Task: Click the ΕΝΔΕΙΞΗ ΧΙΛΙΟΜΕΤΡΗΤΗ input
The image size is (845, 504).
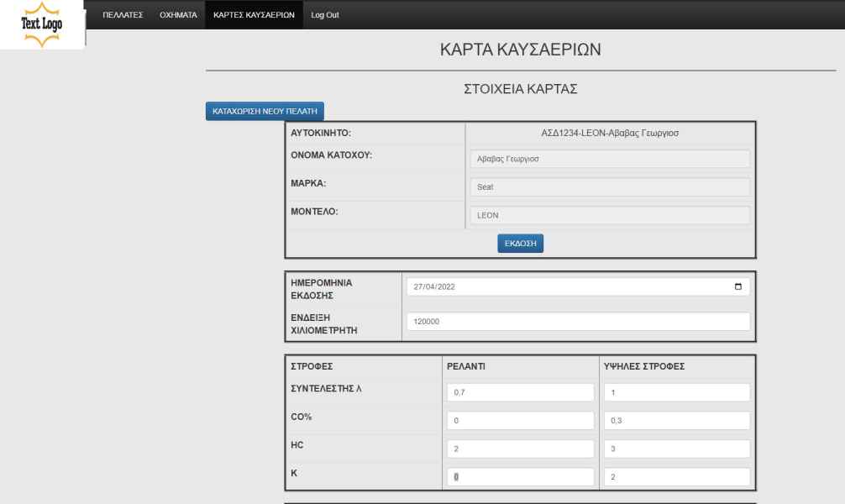Action: [x=578, y=322]
